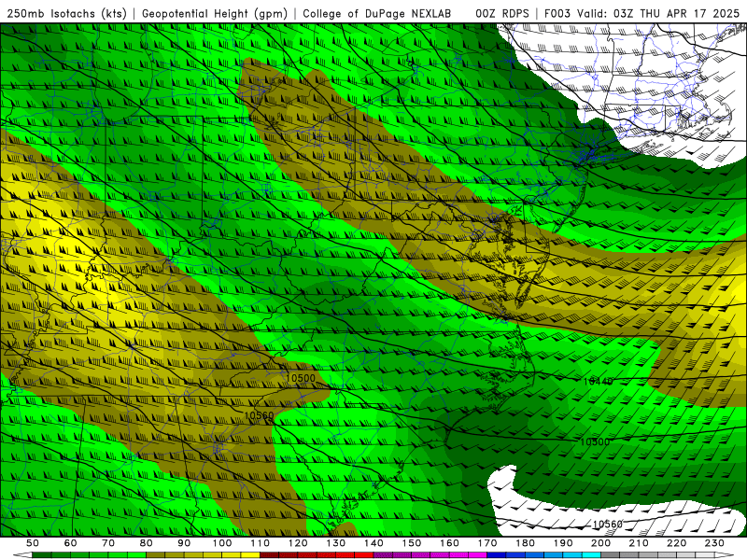Pick the bright red swatch left of purple
This screenshot has width=747, height=560.
(x=364, y=554)
